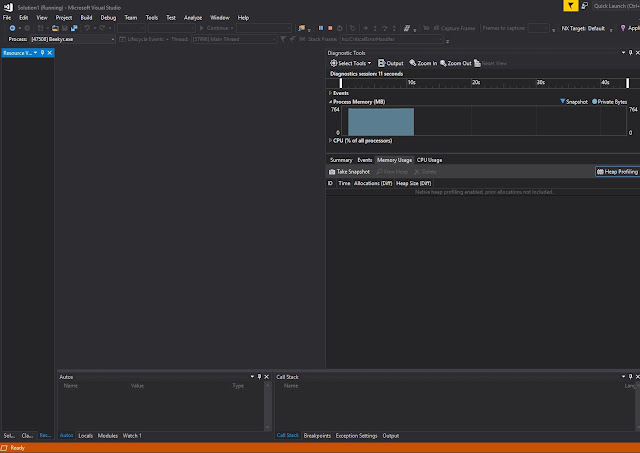The height and width of the screenshot is (453, 640).
Task: Open the Build menu
Action: 86,18
